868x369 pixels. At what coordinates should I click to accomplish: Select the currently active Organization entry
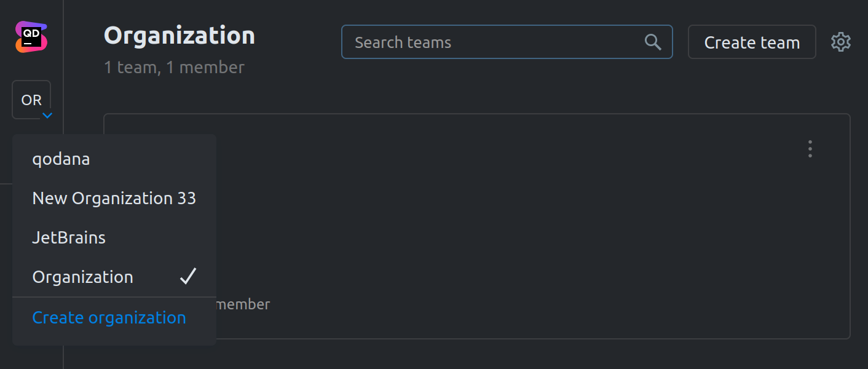82,277
